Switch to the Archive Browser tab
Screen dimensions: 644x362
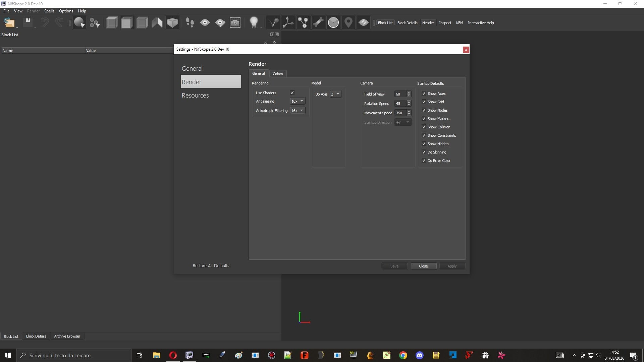pos(67,336)
